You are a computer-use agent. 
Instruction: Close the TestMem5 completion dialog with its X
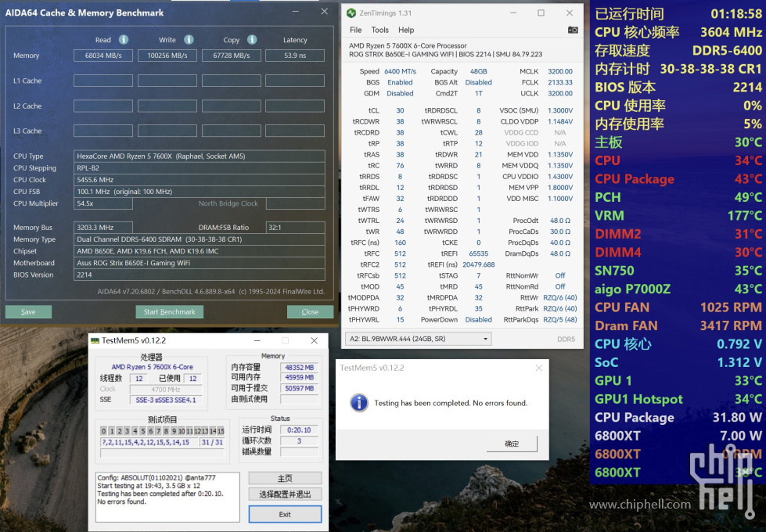coord(539,368)
